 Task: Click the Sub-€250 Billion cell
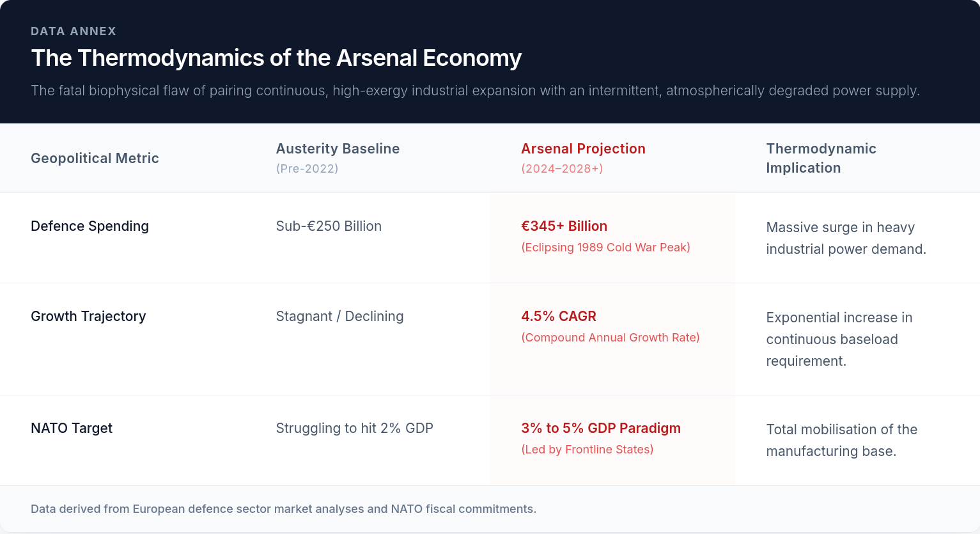pos(329,226)
